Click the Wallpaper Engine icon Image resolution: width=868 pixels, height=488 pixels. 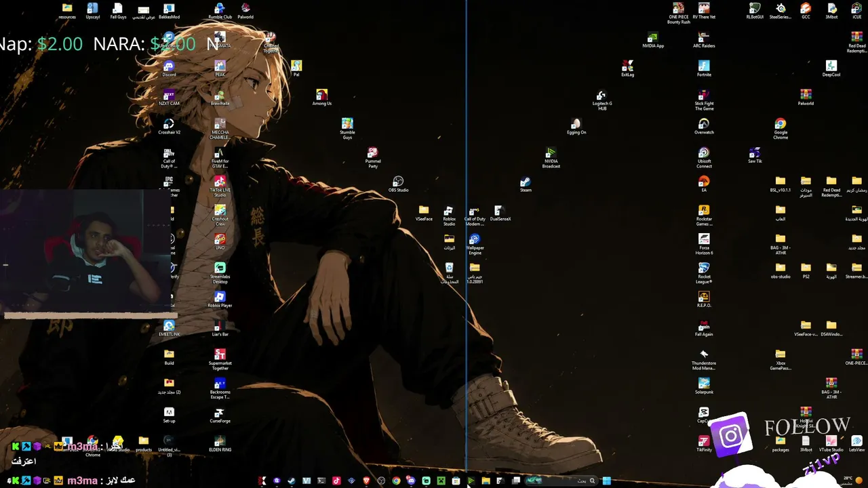point(475,245)
